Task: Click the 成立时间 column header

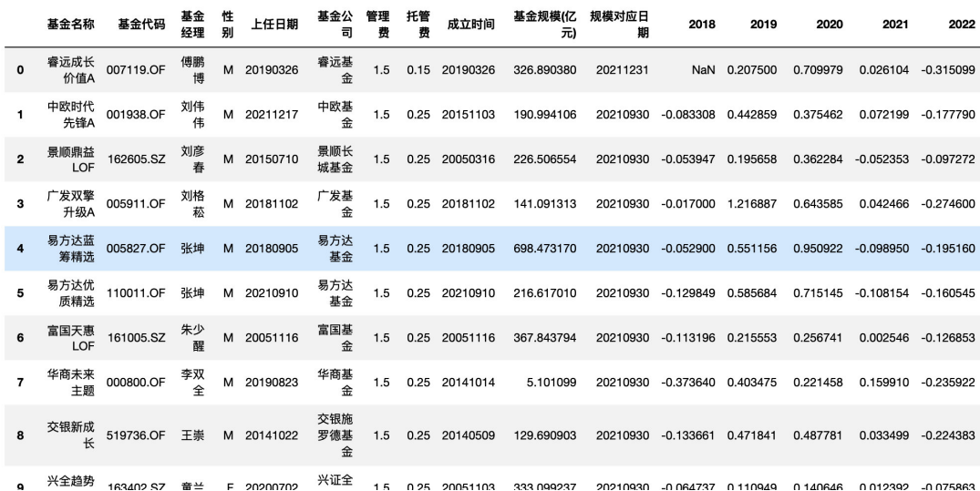Action: pos(470,25)
